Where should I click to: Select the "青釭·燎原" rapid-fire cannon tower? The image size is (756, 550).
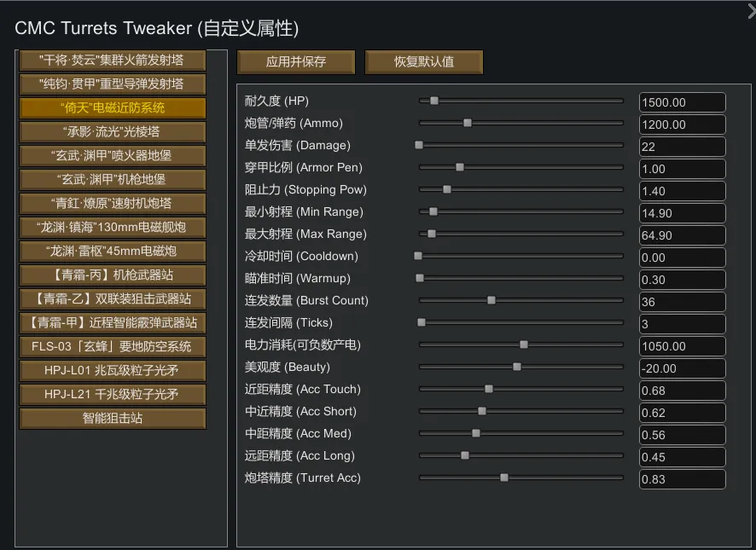(x=112, y=204)
